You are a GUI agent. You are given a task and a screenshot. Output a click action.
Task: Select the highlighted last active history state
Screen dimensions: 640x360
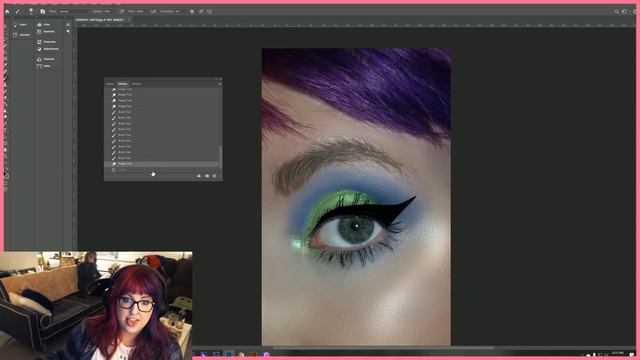162,164
